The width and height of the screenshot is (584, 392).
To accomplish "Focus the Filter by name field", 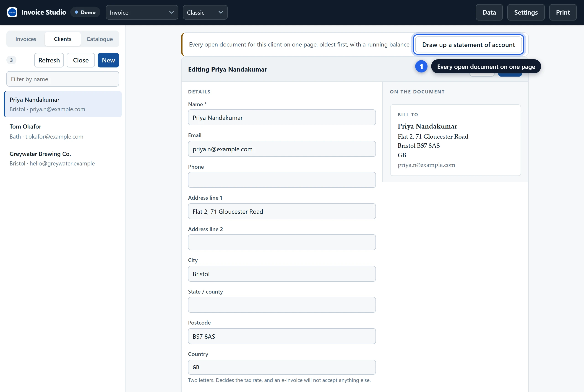I will point(63,79).
